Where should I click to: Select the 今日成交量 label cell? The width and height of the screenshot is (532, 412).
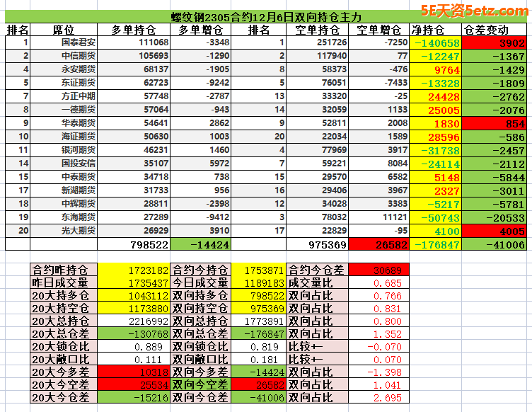[x=200, y=282]
